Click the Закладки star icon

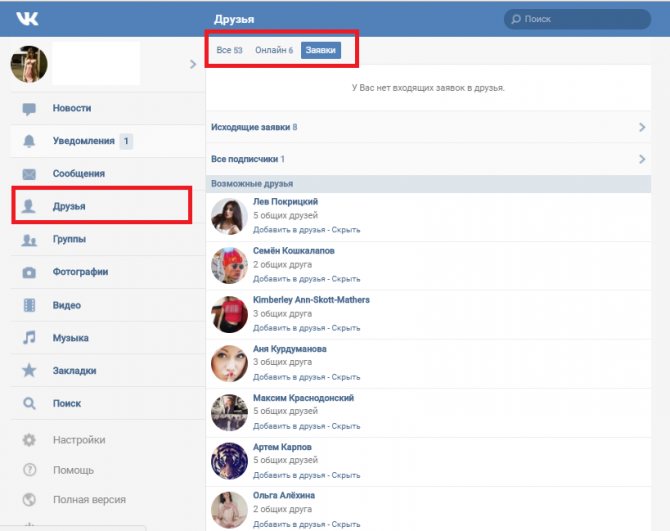pyautogui.click(x=29, y=370)
